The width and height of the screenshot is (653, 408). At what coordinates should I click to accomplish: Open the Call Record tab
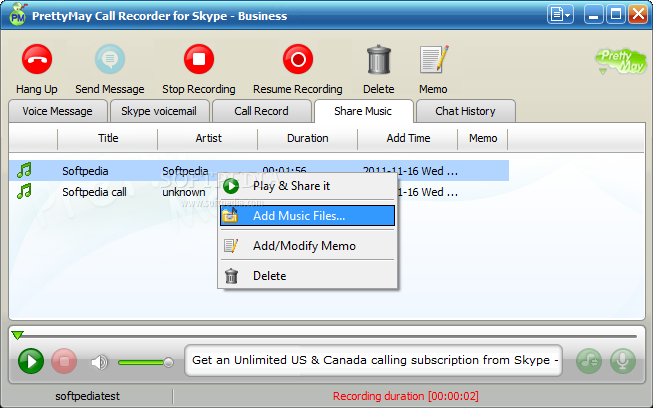(x=262, y=111)
